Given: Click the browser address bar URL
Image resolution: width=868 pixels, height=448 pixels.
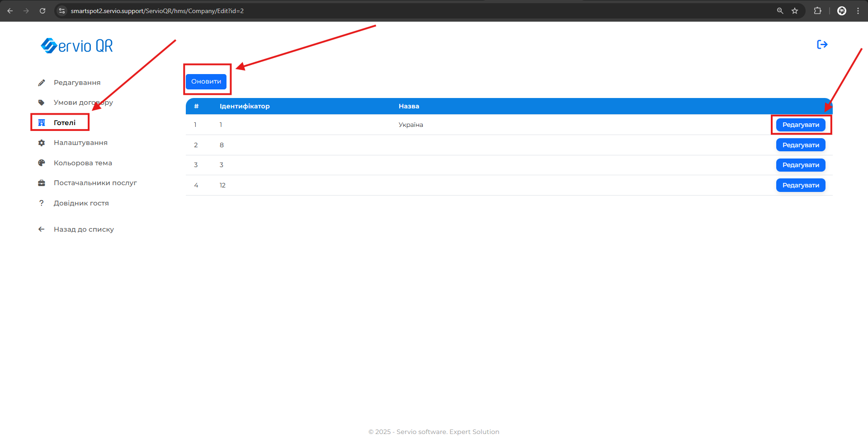Looking at the screenshot, I should 157,11.
